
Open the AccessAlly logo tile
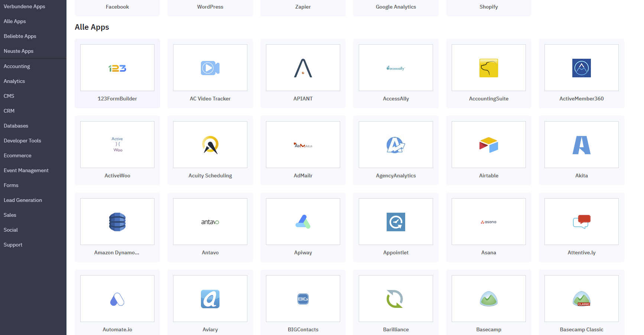pyautogui.click(x=396, y=68)
